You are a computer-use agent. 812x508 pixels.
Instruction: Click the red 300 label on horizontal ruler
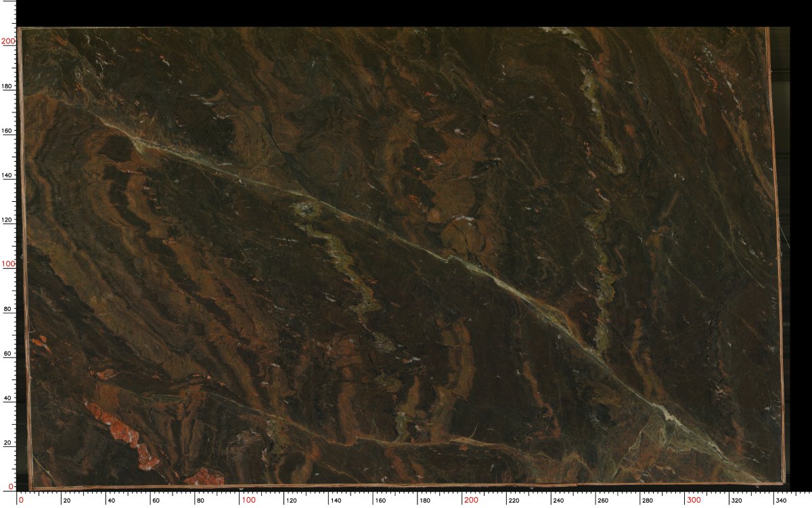click(694, 501)
